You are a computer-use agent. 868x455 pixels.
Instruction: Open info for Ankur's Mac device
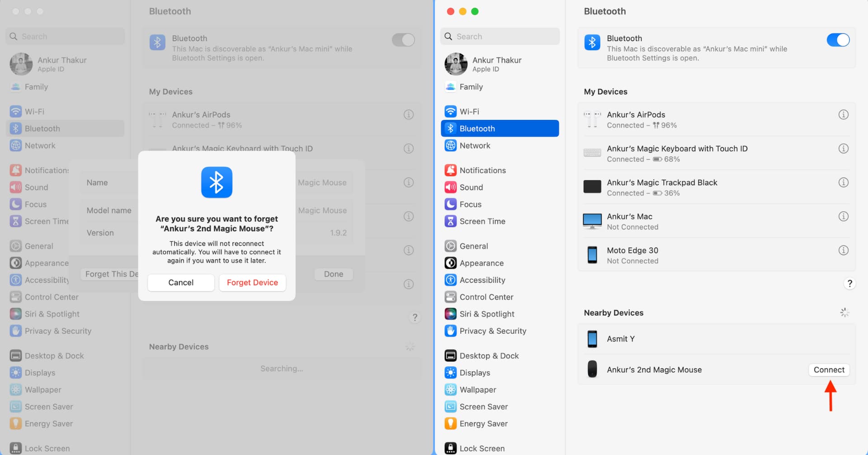(843, 216)
